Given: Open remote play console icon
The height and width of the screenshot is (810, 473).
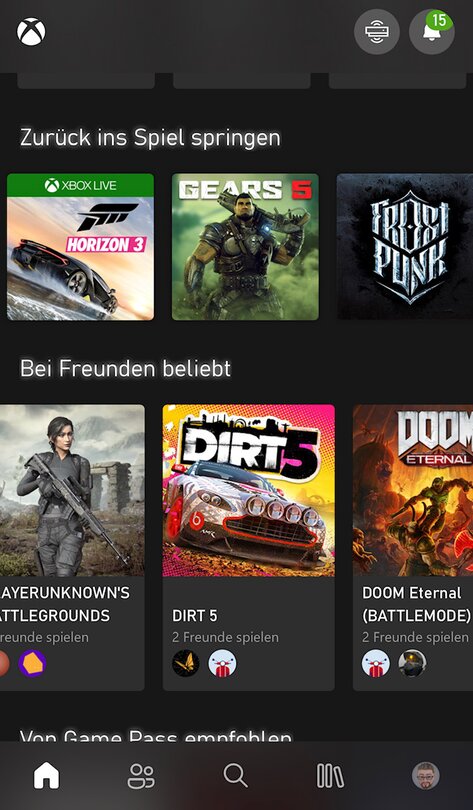Looking at the screenshot, I should pyautogui.click(x=376, y=32).
